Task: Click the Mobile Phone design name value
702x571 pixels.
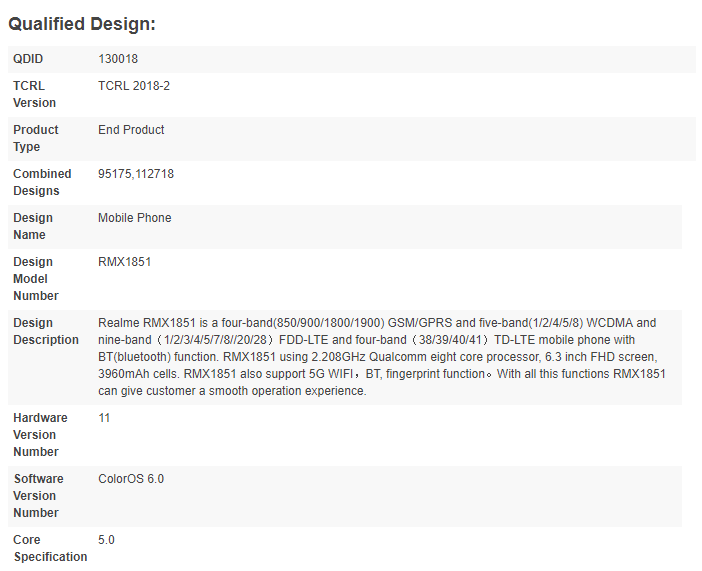Action: point(134,218)
